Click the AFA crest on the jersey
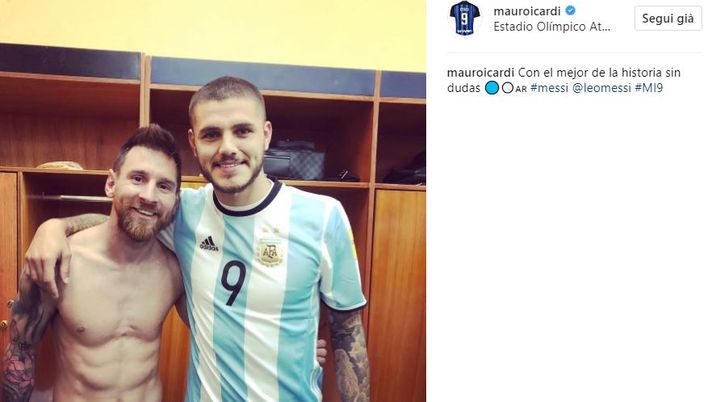712x402 pixels. coord(270,249)
